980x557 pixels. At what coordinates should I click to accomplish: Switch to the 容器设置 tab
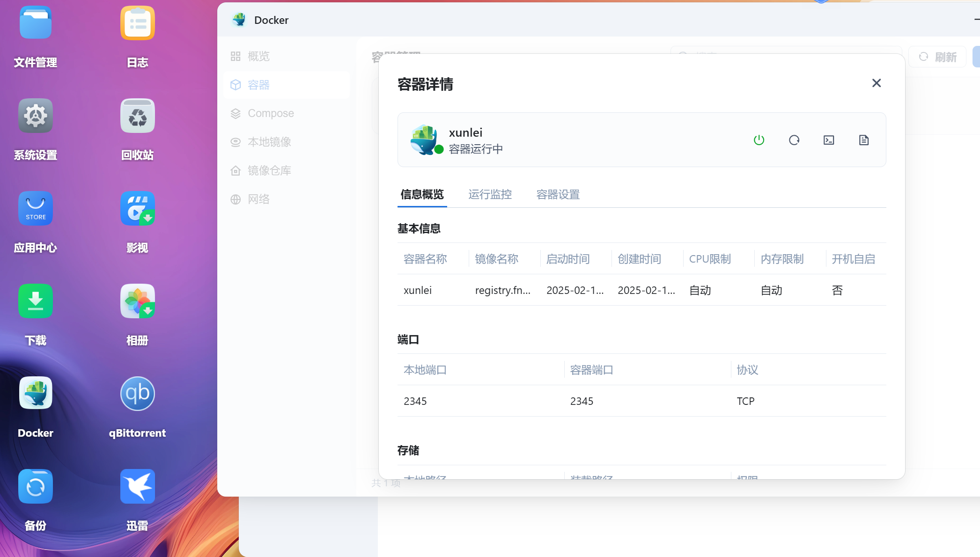(558, 194)
